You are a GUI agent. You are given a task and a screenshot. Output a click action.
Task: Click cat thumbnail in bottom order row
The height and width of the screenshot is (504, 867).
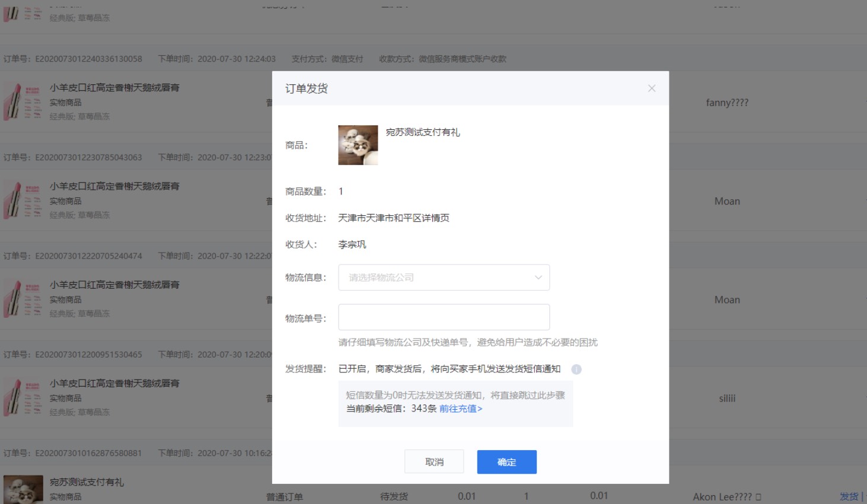coord(23,490)
